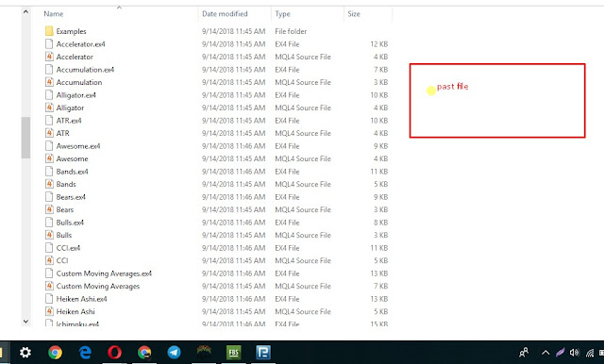Open Telegram from the taskbar
The width and height of the screenshot is (604, 364).
[x=174, y=352]
